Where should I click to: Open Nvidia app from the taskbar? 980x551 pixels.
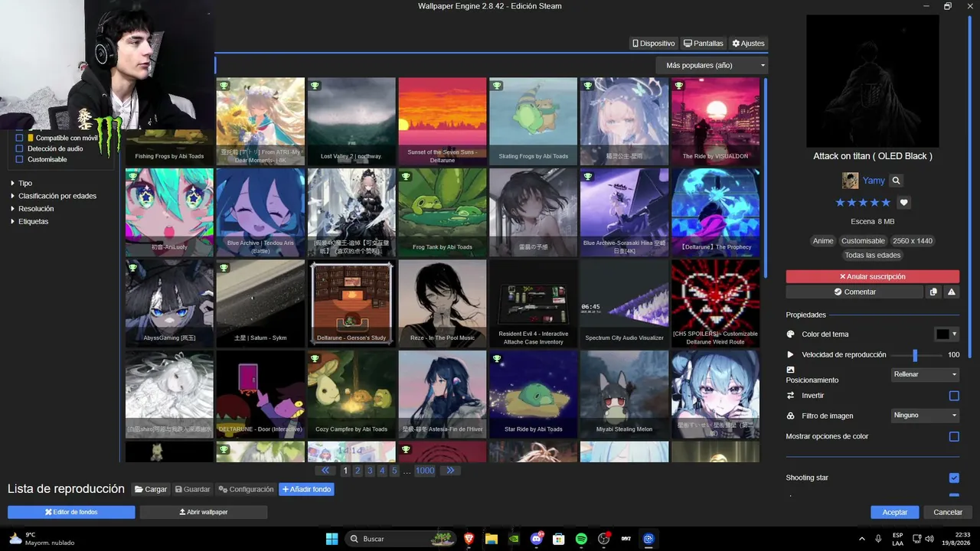(x=514, y=539)
